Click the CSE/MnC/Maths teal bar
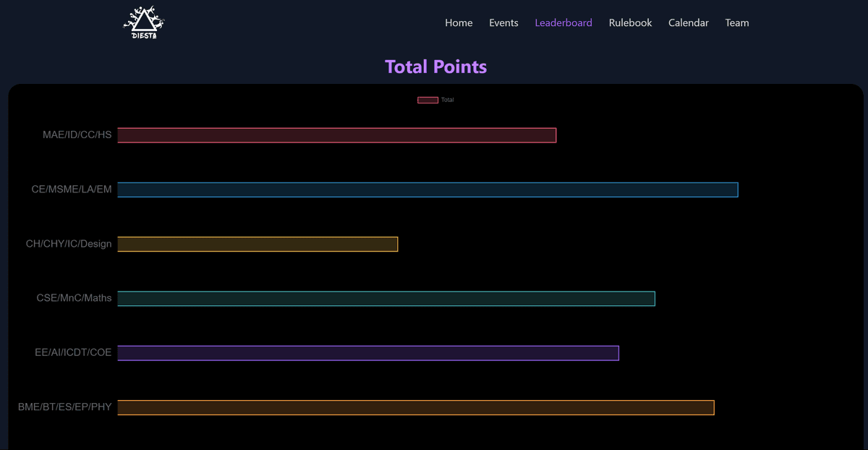 coord(386,298)
